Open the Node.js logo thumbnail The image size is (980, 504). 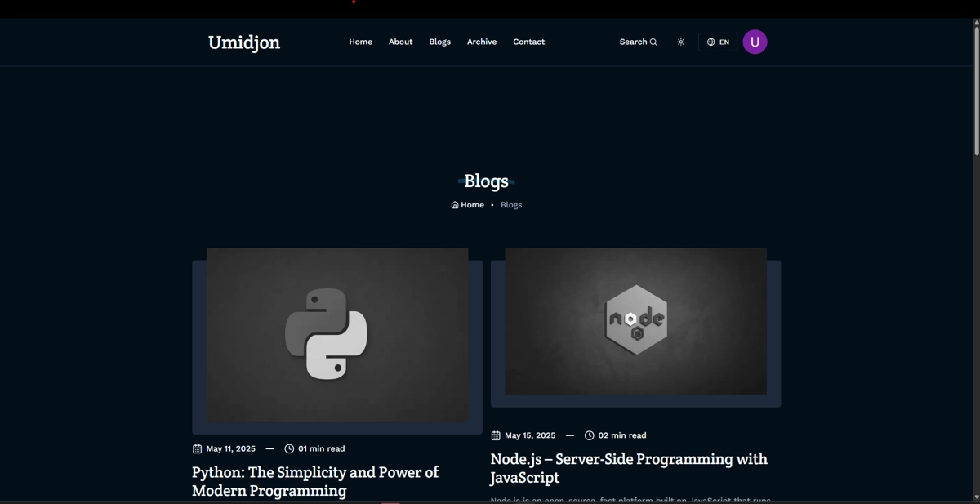[635, 321]
